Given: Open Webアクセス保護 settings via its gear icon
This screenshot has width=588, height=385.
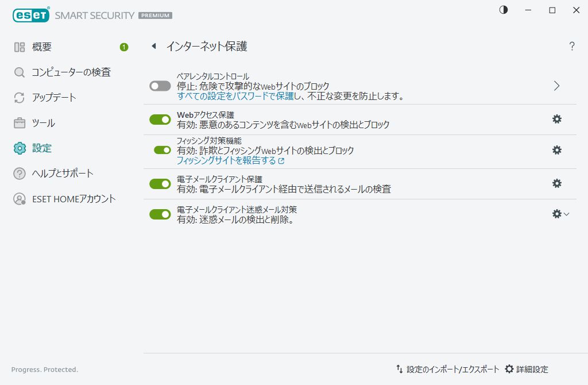Looking at the screenshot, I should pyautogui.click(x=556, y=119).
